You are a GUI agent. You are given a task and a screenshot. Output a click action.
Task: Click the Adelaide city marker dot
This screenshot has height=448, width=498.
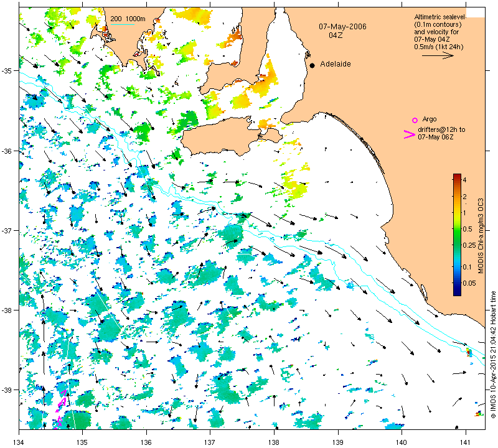coord(312,65)
